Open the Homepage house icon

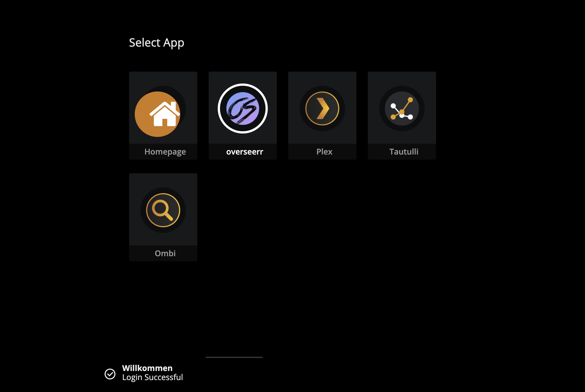pos(165,114)
